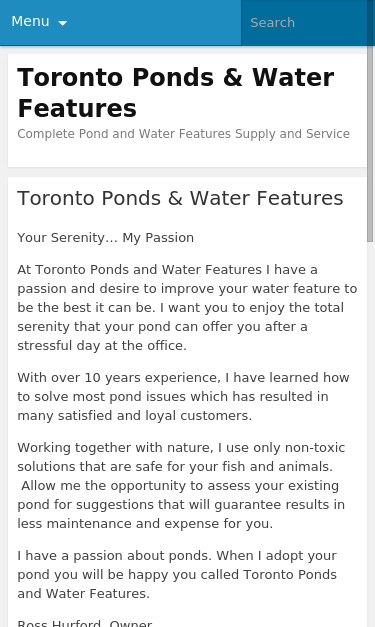Click the "Your Serenity... My Passion" line
The width and height of the screenshot is (375, 627).
pyautogui.click(x=106, y=238)
